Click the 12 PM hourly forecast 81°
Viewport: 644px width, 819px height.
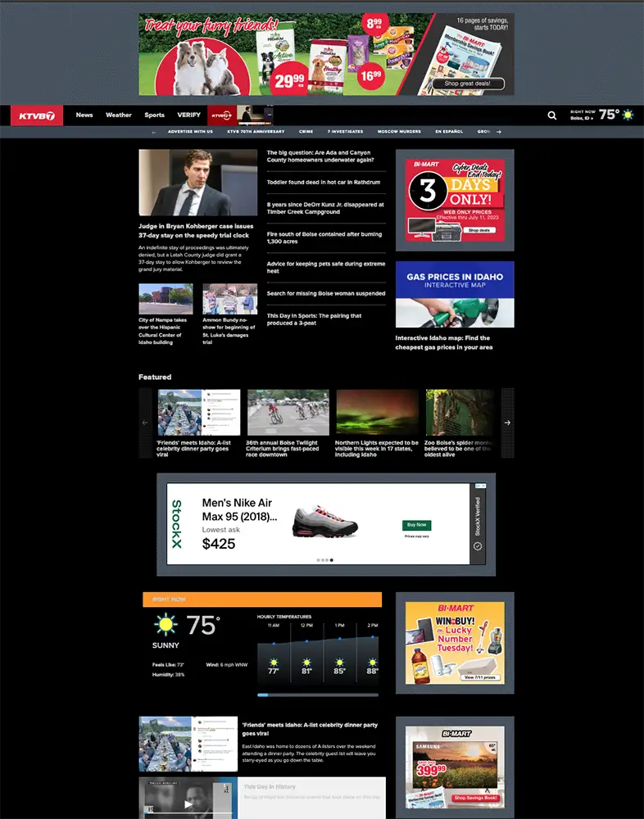306,653
